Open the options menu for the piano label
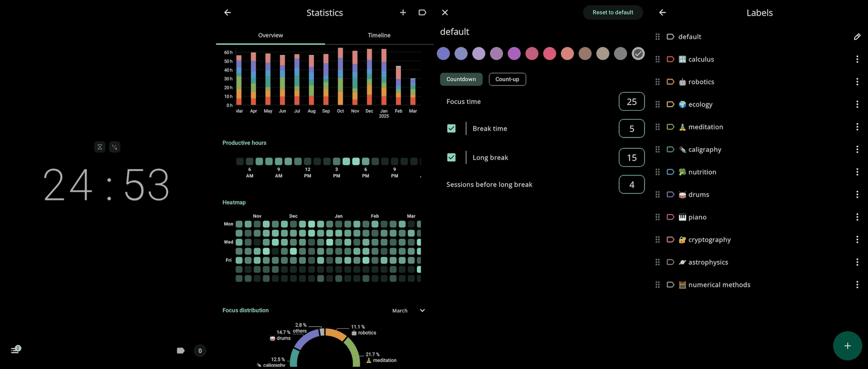Viewport: 868px width, 369px height. tap(857, 217)
